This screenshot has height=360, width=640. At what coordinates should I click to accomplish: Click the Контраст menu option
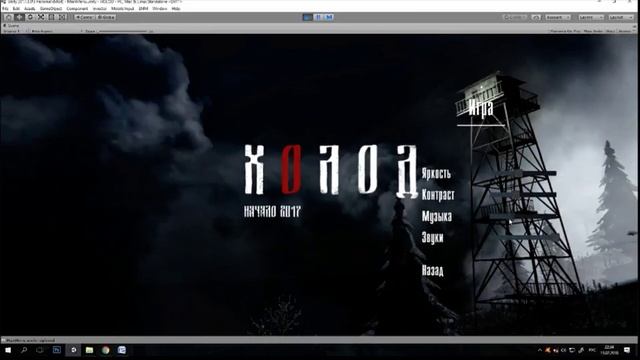pos(438,195)
